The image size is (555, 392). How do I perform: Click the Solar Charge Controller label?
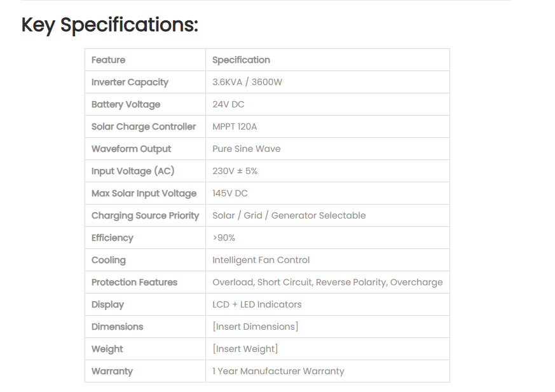pyautogui.click(x=143, y=126)
